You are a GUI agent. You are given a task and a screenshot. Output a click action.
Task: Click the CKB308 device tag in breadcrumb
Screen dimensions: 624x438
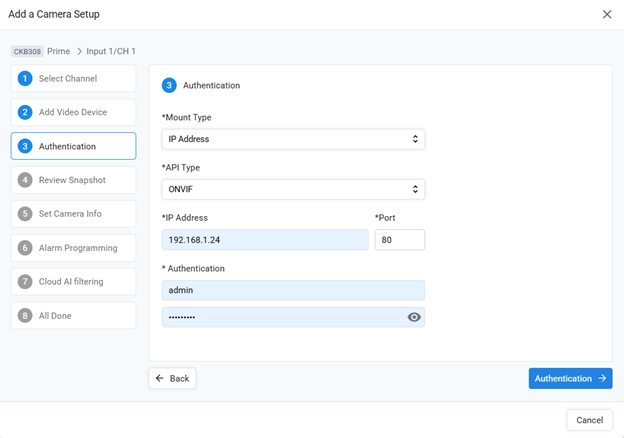coord(27,51)
